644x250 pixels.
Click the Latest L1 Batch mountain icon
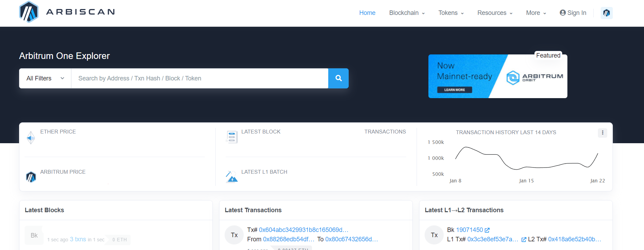coord(232,176)
